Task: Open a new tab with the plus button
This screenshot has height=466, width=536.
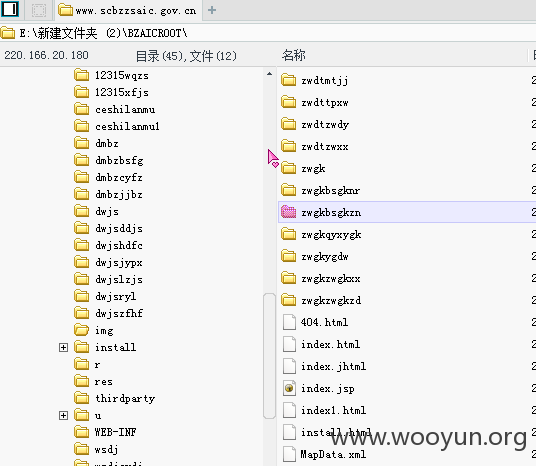Action: (212, 10)
